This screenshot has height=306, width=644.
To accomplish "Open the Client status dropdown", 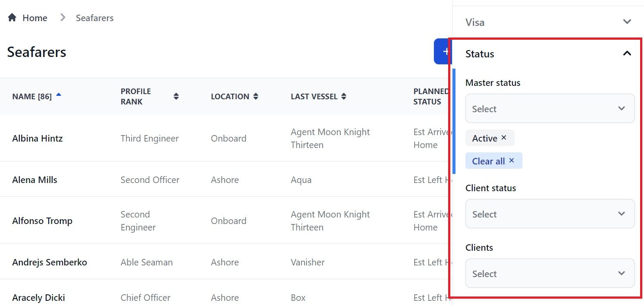I will (550, 214).
